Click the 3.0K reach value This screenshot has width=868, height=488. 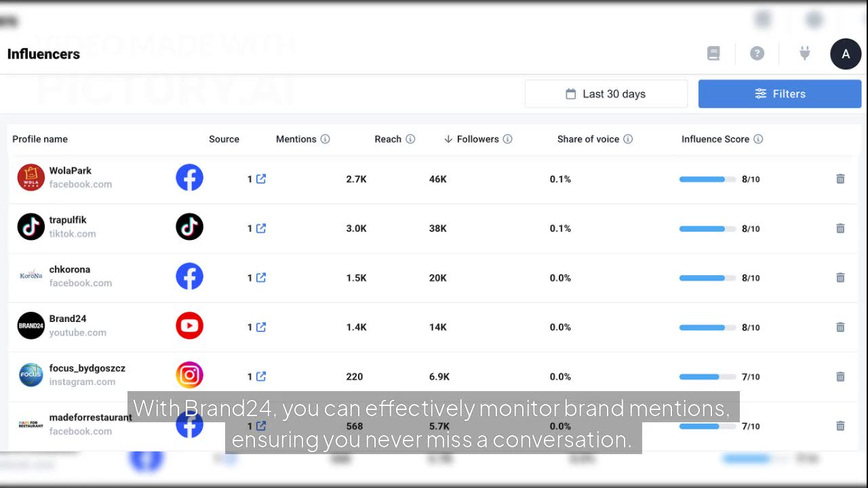click(x=357, y=229)
